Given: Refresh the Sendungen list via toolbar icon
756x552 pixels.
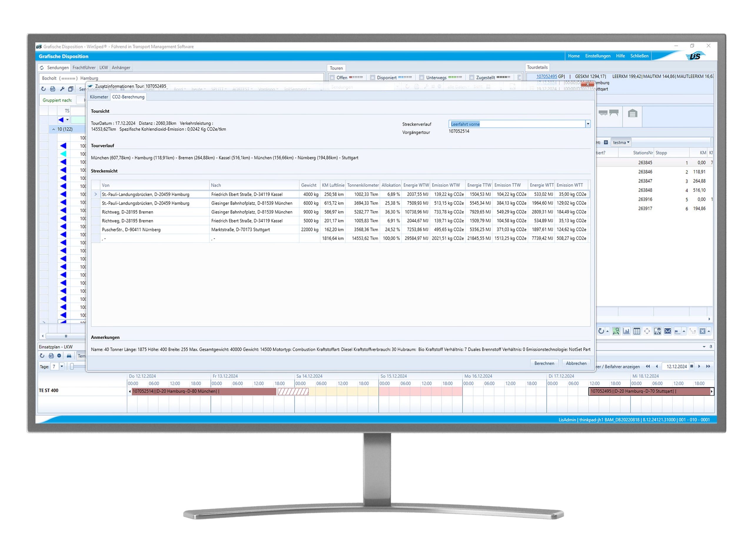Looking at the screenshot, I should tap(43, 89).
